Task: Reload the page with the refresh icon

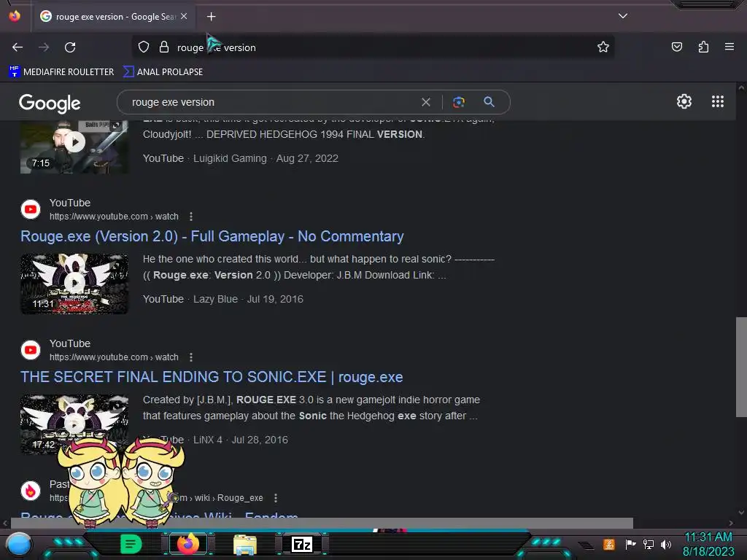Action: 70,47
